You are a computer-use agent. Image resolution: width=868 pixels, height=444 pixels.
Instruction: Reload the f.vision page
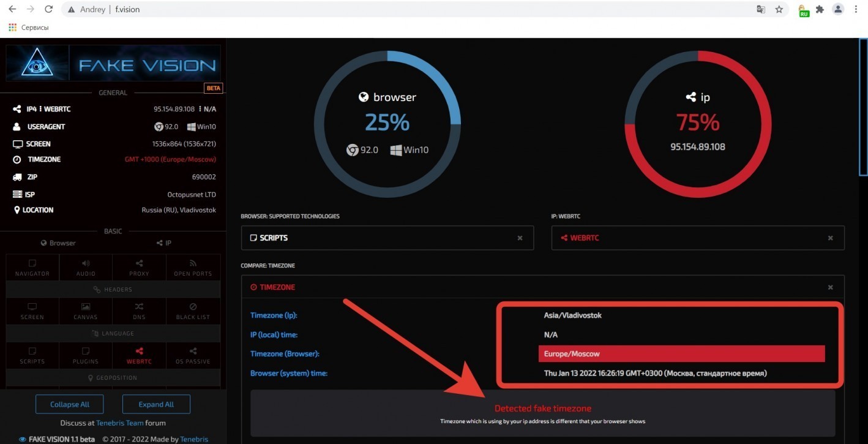[x=49, y=10]
